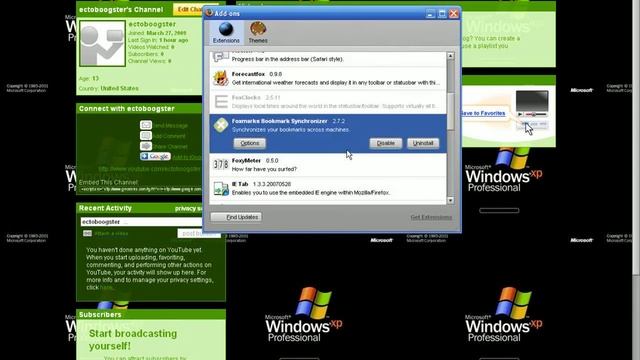The height and width of the screenshot is (360, 640).
Task: Open the Send Message link
Action: (x=170, y=126)
